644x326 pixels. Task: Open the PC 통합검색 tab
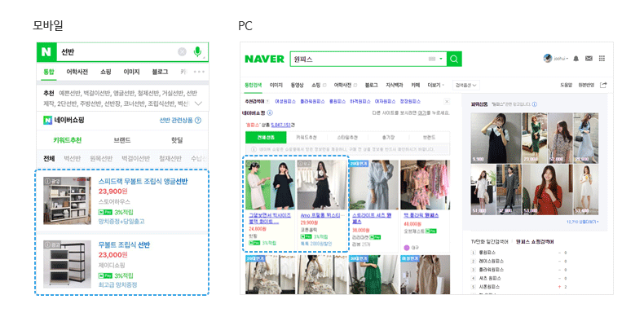[x=253, y=85]
